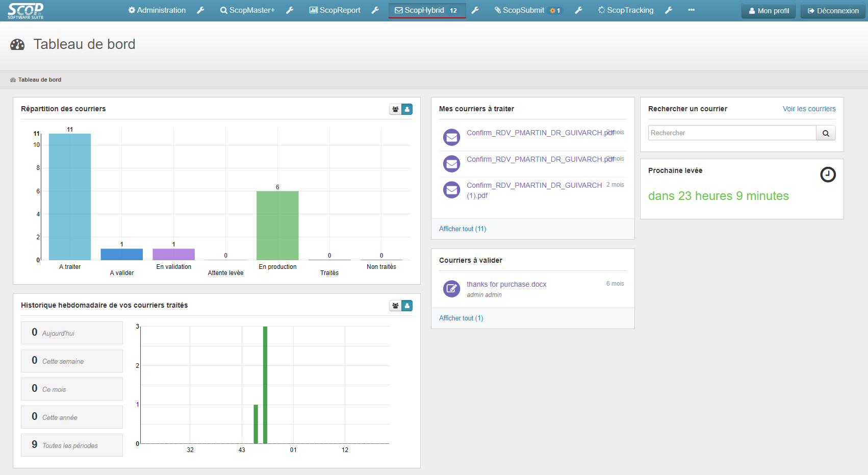This screenshot has width=868, height=475.
Task: Click 'dans 23 heures 9 minutes' text
Action: pyautogui.click(x=718, y=196)
